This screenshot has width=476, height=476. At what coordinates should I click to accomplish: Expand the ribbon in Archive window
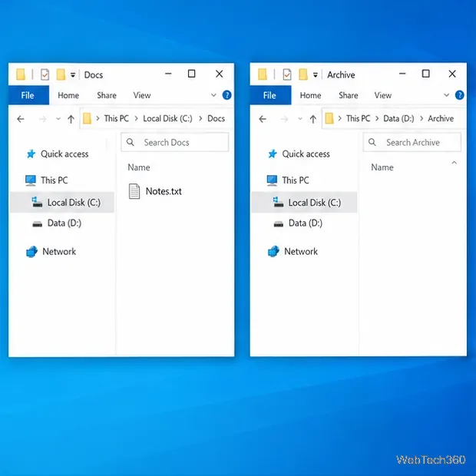[x=447, y=95]
